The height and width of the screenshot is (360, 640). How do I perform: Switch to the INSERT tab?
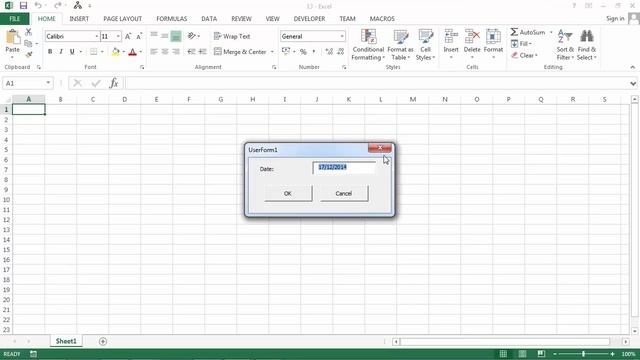[79, 19]
